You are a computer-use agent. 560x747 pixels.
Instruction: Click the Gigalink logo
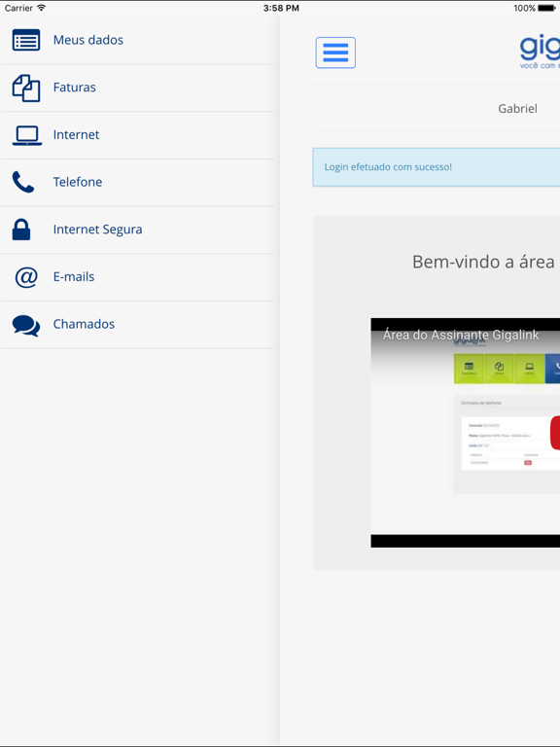point(540,52)
